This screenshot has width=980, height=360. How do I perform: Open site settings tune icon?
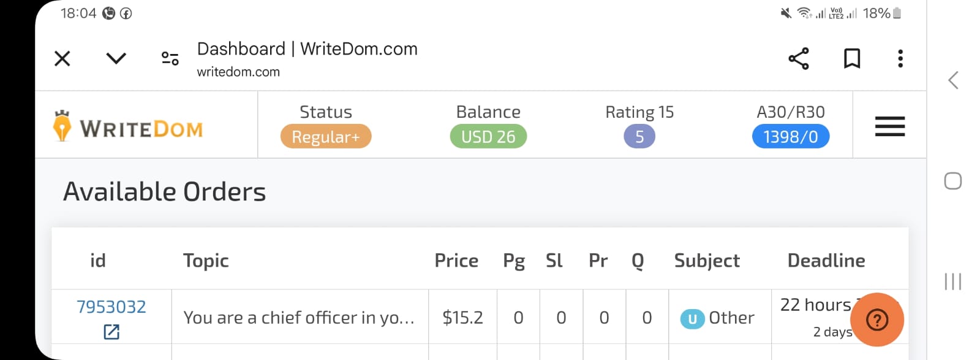pyautogui.click(x=170, y=58)
